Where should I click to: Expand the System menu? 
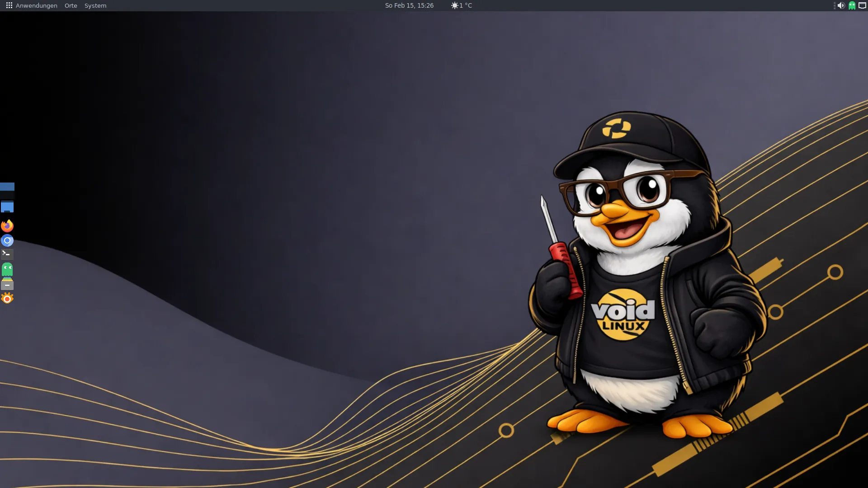[95, 5]
